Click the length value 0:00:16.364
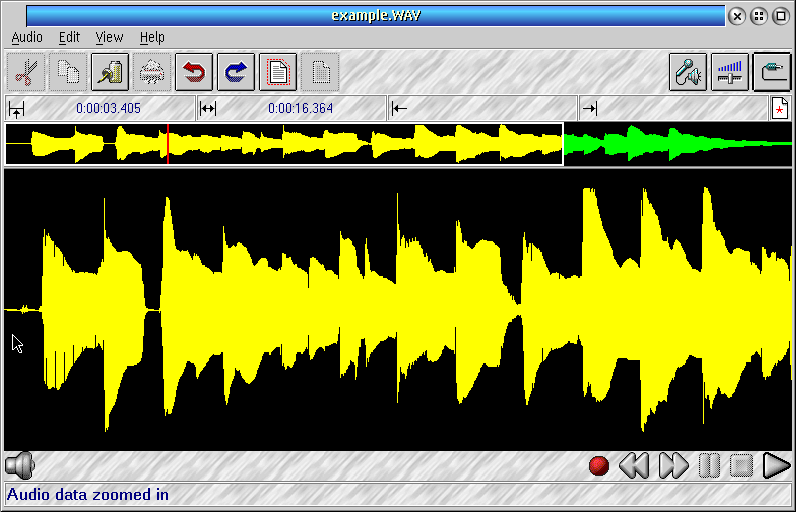 [301, 109]
